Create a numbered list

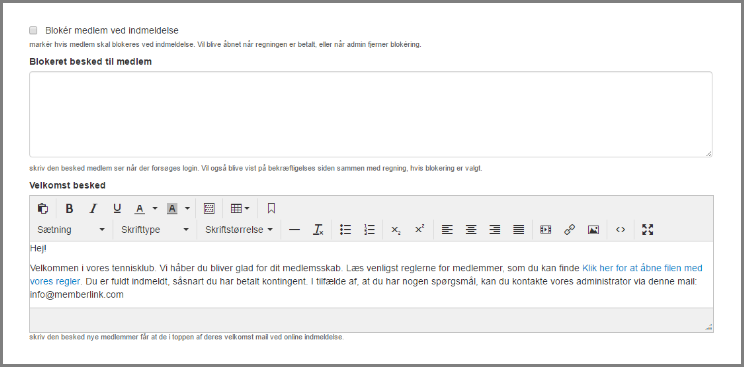pos(369,230)
